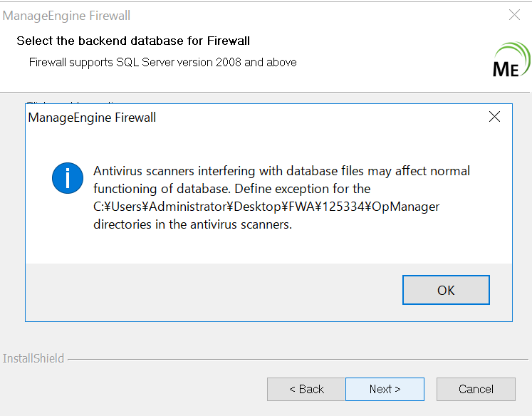
Task: Proceed with the Next button
Action: (x=385, y=389)
